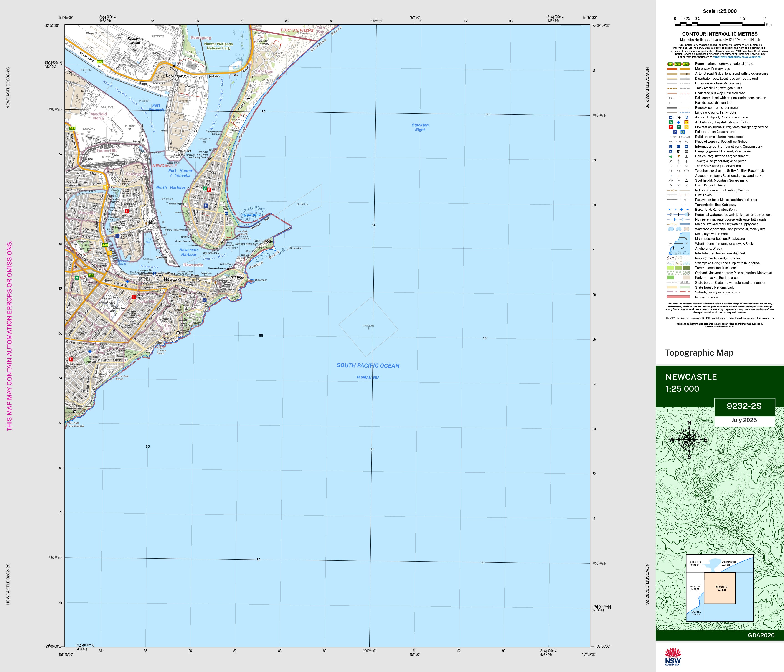Click the South Pacific Ocean label

pyautogui.click(x=368, y=365)
